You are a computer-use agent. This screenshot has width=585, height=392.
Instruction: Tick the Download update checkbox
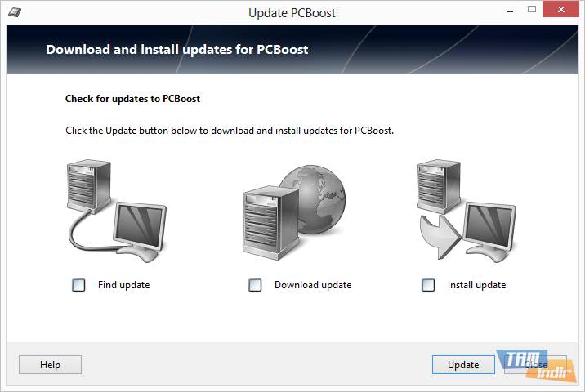(255, 285)
